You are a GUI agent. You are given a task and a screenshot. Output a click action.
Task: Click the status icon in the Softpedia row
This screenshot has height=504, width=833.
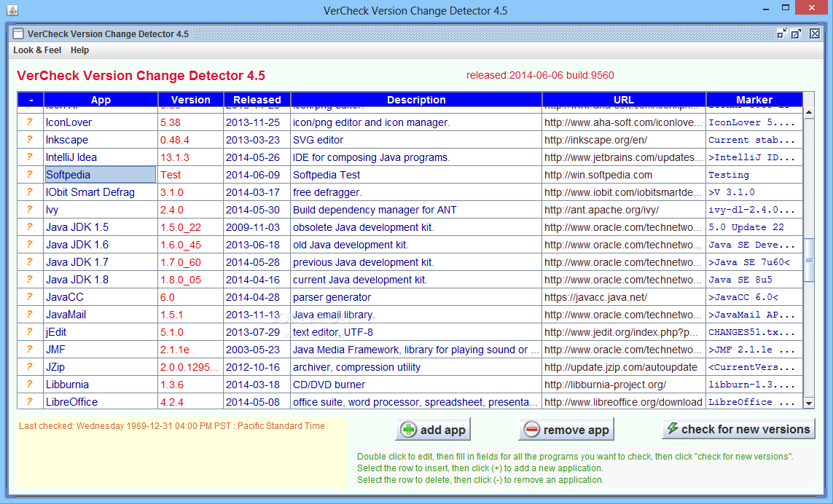click(30, 175)
